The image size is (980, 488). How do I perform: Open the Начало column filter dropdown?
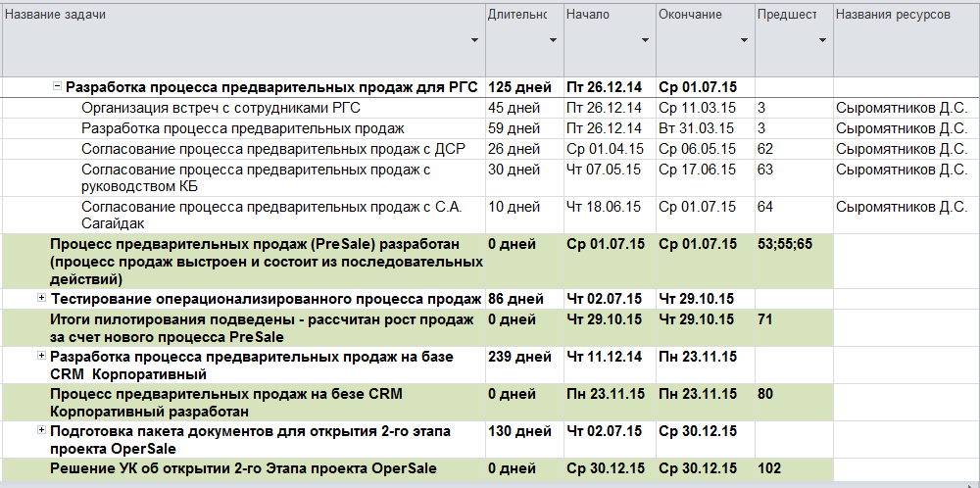point(645,40)
